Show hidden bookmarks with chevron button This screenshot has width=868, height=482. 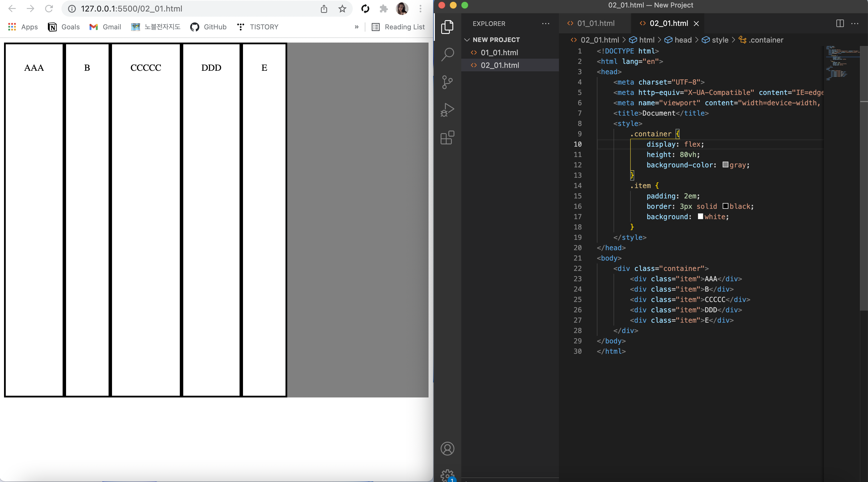[356, 27]
